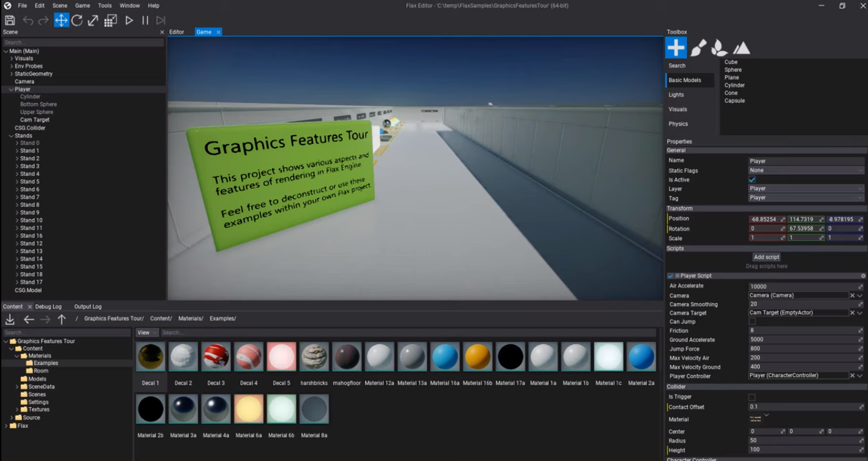Click the red Position X value slider
This screenshot has height=461, width=868.
click(x=767, y=218)
